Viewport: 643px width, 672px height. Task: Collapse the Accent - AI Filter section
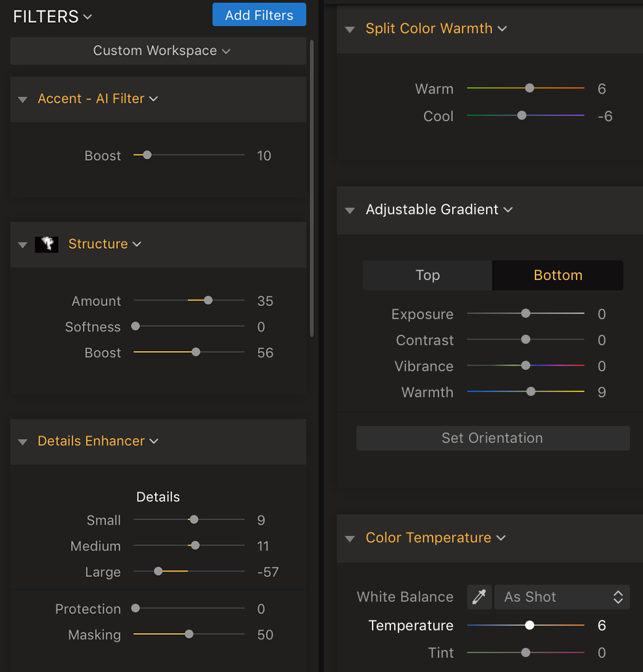pos(23,100)
